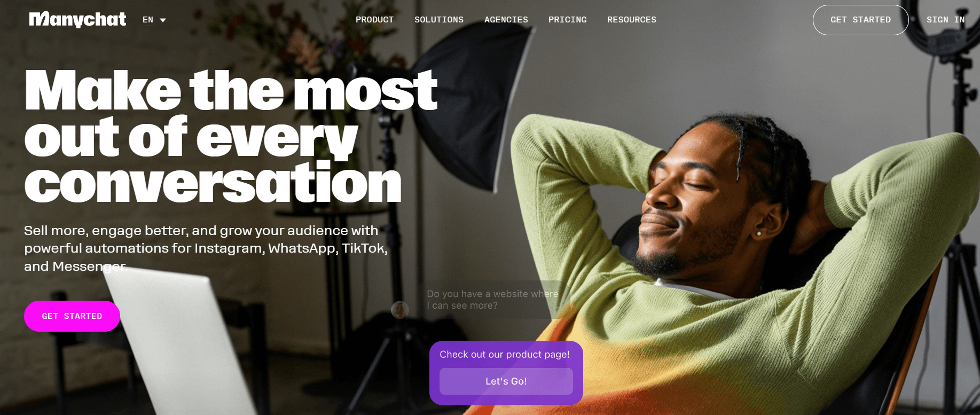The height and width of the screenshot is (415, 980).
Task: Click the 'Sell more, engage better' subheading text
Action: [x=206, y=248]
